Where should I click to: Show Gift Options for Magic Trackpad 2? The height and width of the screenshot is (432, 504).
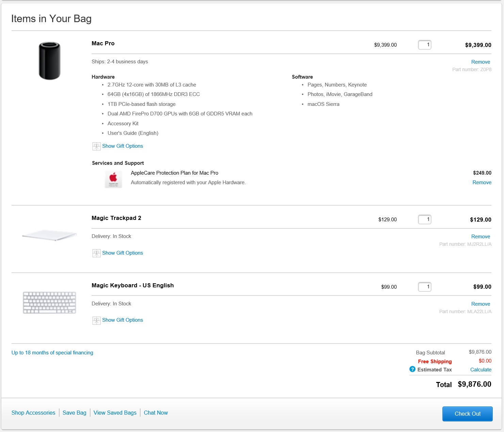(123, 253)
